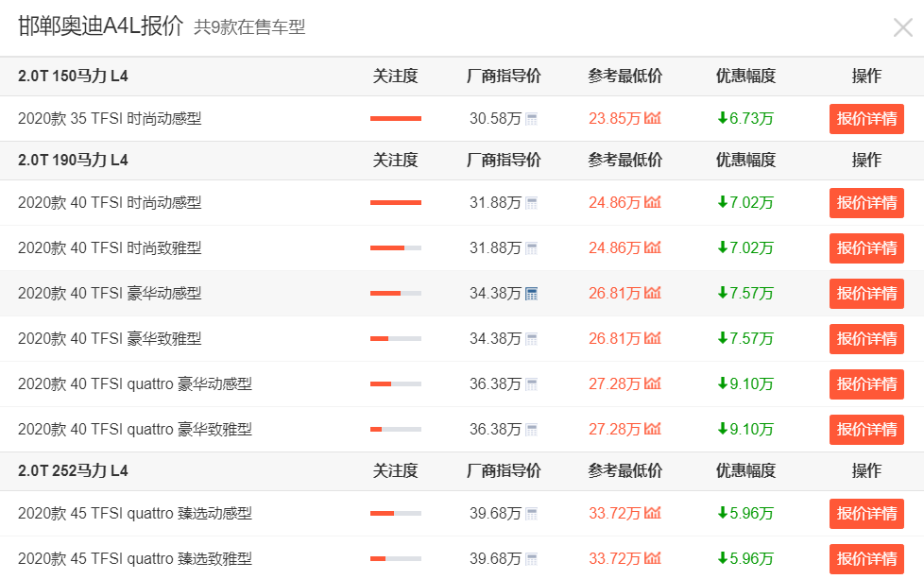The image size is (924, 579).
Task: Click lowest price 27.28万 of quattro 豪华致雅型
Action: pos(614,430)
